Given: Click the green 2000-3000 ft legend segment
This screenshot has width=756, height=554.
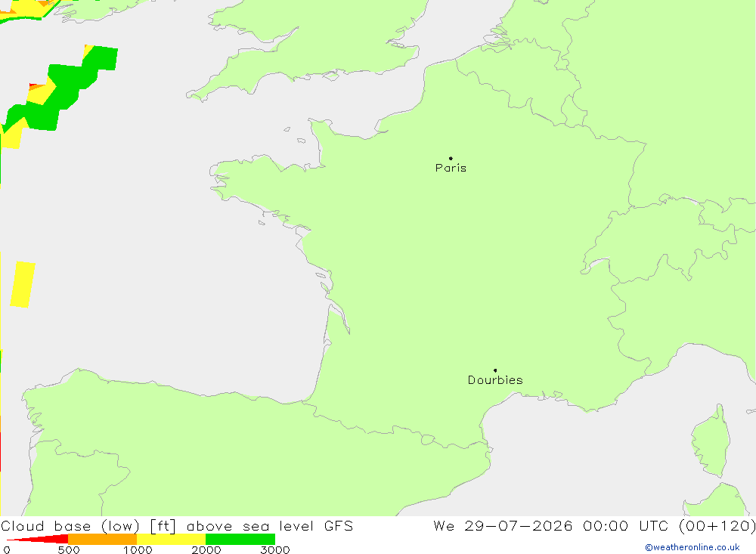Looking at the screenshot, I should pyautogui.click(x=240, y=539).
